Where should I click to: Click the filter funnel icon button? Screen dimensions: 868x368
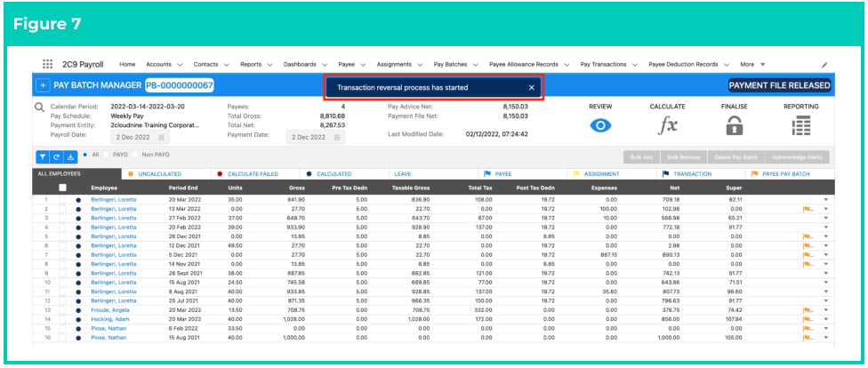42,157
